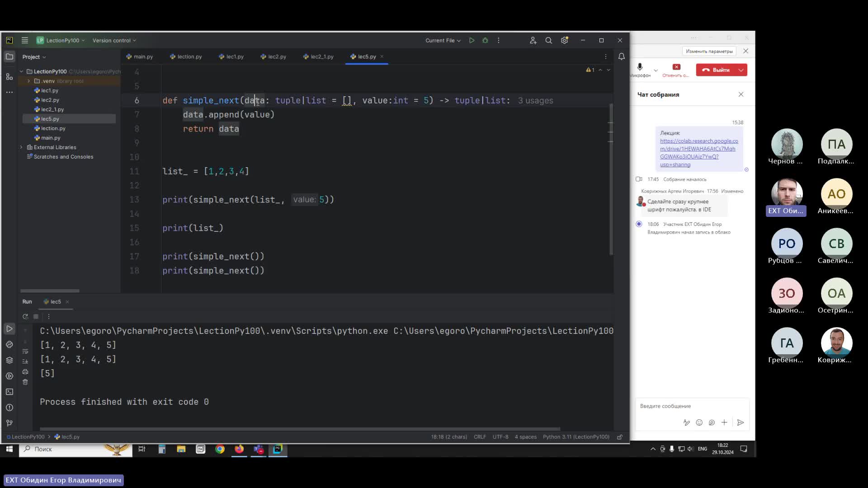Viewport: 868px width, 488px height.
Task: Run the current file with green play icon
Action: (x=472, y=40)
